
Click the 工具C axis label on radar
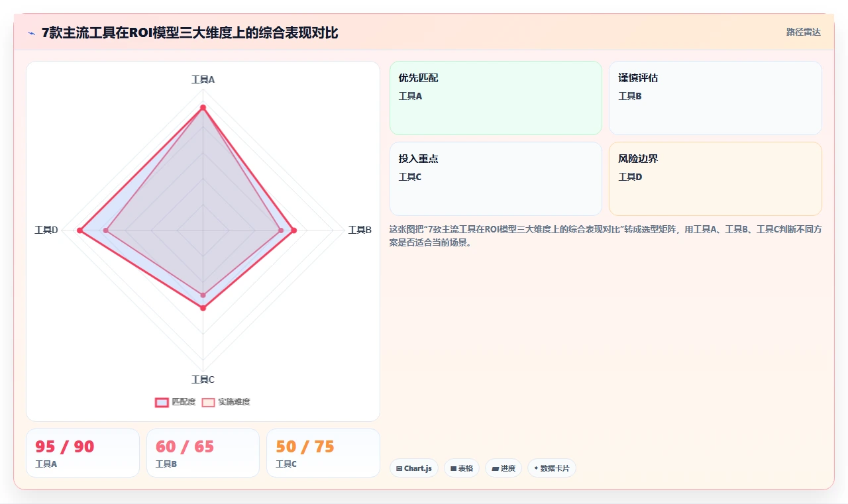[x=203, y=379]
